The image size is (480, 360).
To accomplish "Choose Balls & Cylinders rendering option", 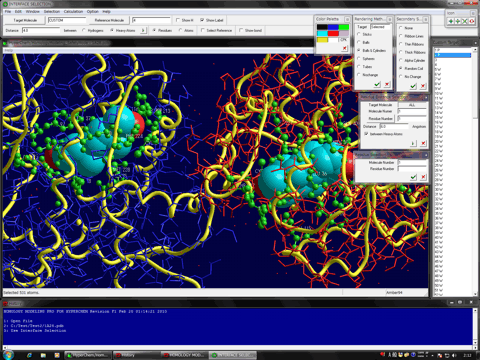I will tap(359, 51).
